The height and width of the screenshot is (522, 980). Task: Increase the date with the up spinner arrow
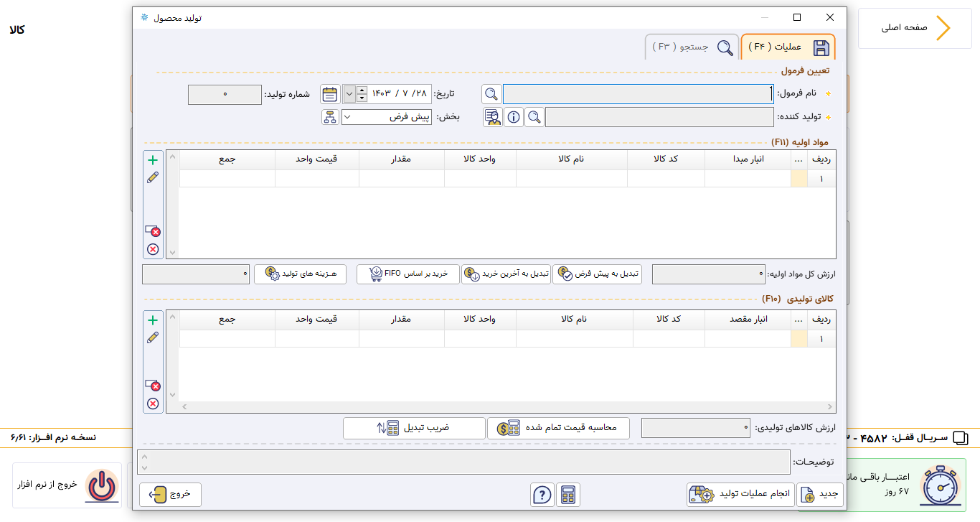tap(362, 90)
